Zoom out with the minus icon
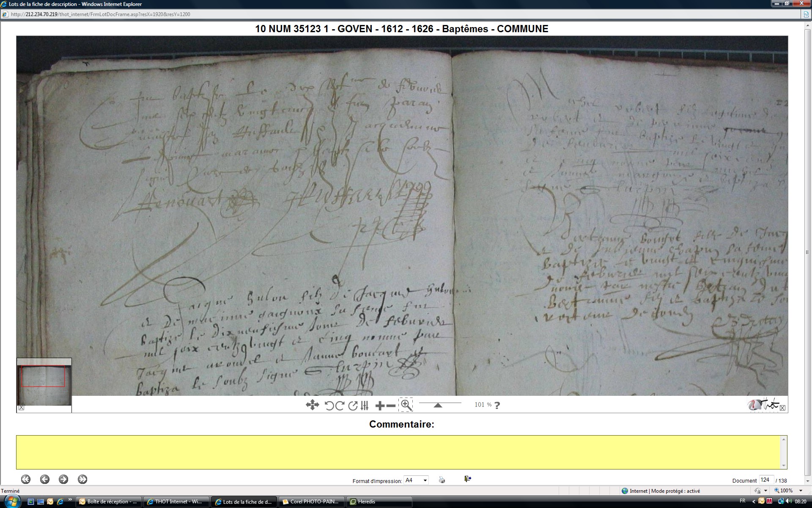Screen dimensions: 812x508 pyautogui.click(x=391, y=406)
